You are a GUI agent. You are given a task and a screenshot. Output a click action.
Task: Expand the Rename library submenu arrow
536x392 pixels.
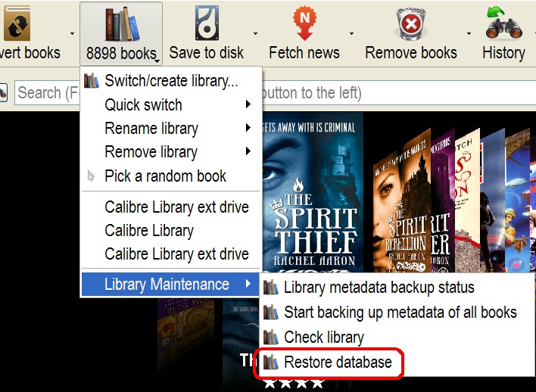point(248,128)
